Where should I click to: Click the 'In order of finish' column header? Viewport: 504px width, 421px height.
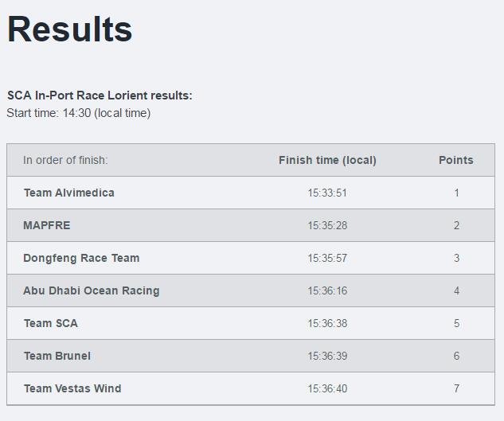click(65, 160)
